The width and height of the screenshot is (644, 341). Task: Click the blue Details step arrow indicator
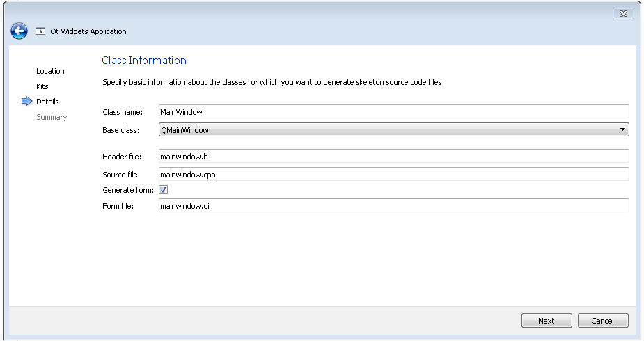pos(27,102)
